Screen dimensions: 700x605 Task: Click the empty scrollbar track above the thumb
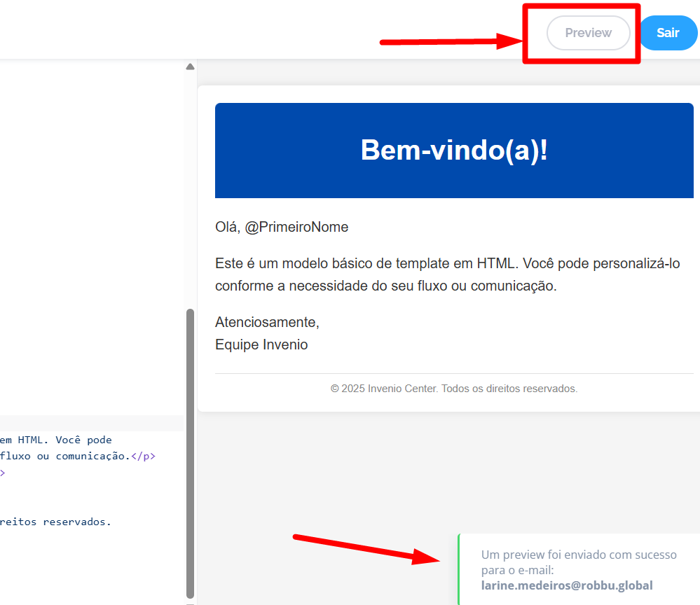190,189
